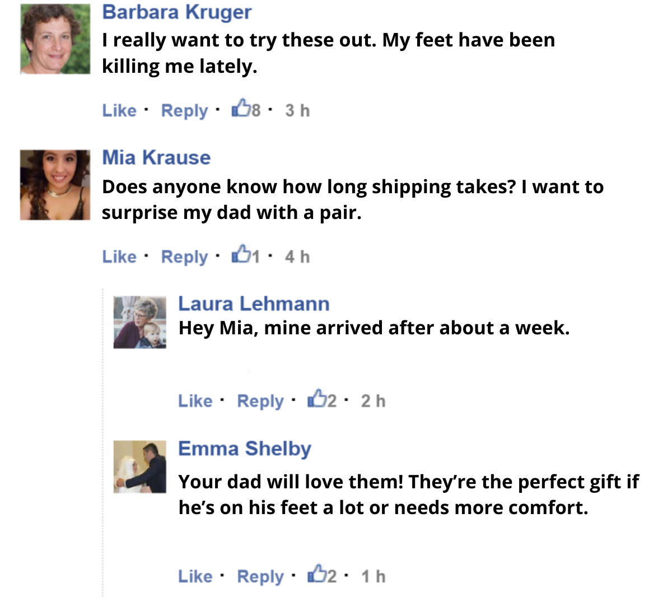Visit Emma Shelby's profile name link
The image size is (672, 616).
[245, 449]
